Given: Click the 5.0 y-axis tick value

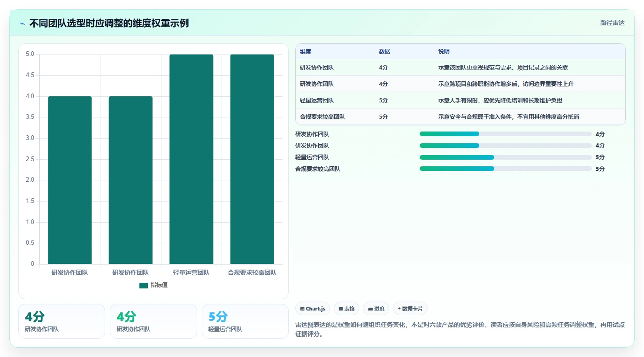Looking at the screenshot, I should [30, 54].
